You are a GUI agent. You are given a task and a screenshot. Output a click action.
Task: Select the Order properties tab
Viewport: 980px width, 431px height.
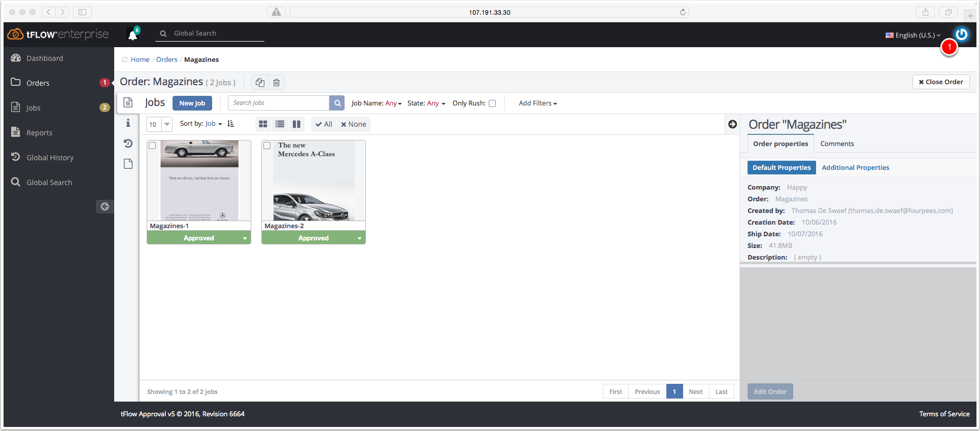[781, 143]
